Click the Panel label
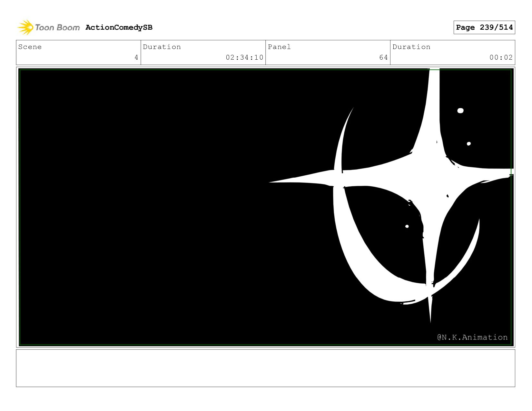 pyautogui.click(x=279, y=47)
